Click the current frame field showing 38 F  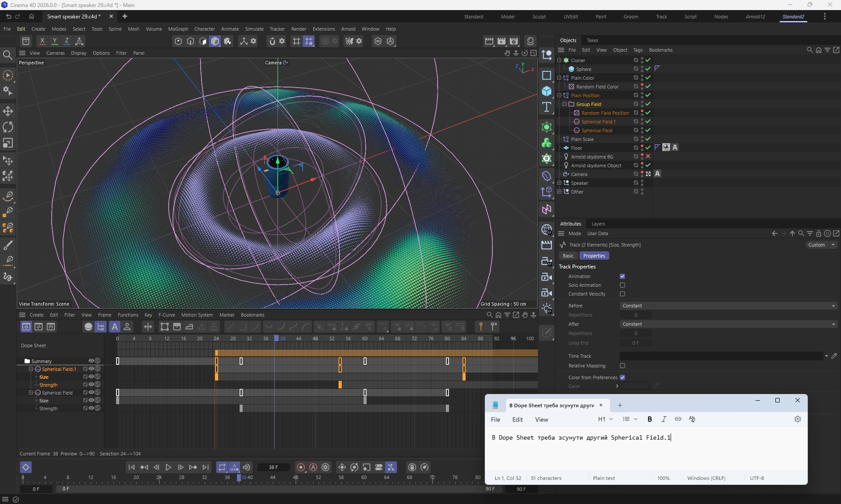273,467
